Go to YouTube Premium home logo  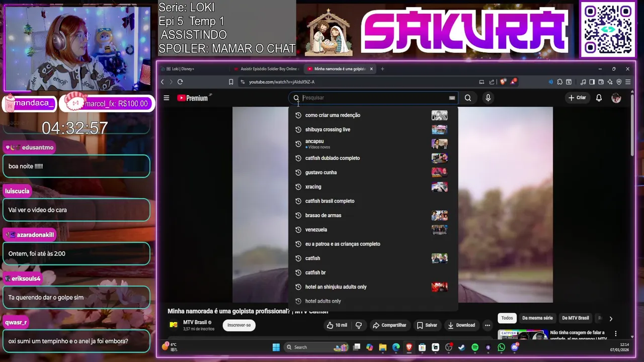tap(193, 98)
